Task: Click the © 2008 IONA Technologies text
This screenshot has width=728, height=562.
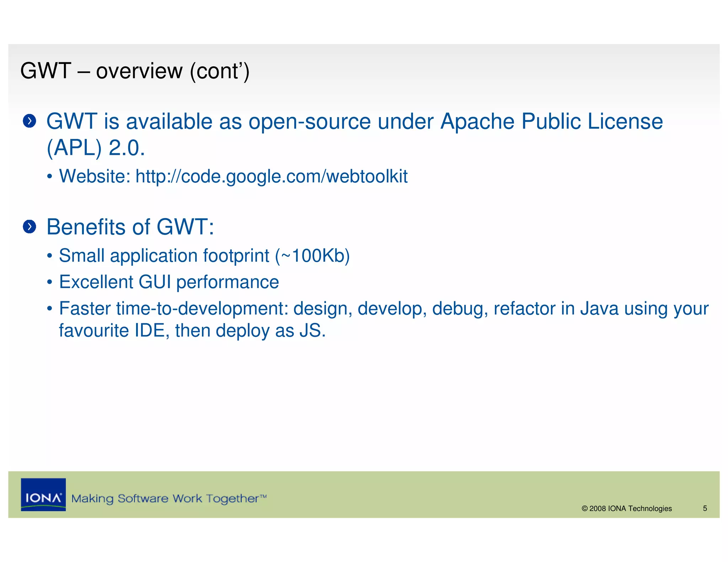Action: (x=626, y=508)
